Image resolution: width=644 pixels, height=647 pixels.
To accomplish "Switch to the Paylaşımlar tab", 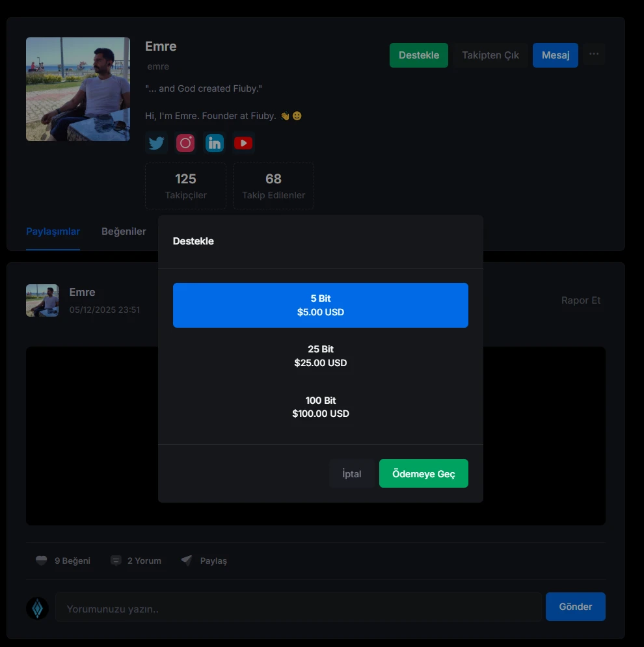I will click(x=53, y=231).
